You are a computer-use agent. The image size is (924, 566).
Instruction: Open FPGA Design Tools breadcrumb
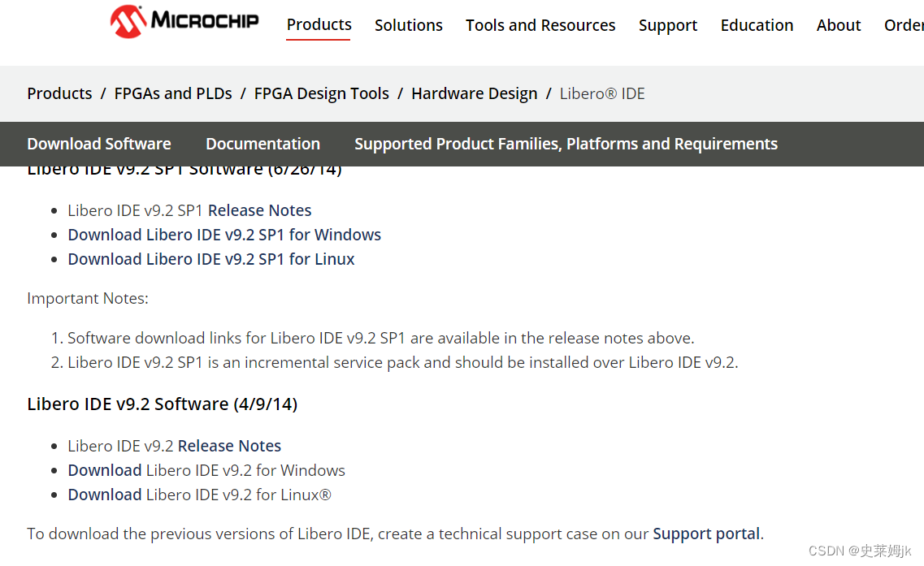click(321, 93)
